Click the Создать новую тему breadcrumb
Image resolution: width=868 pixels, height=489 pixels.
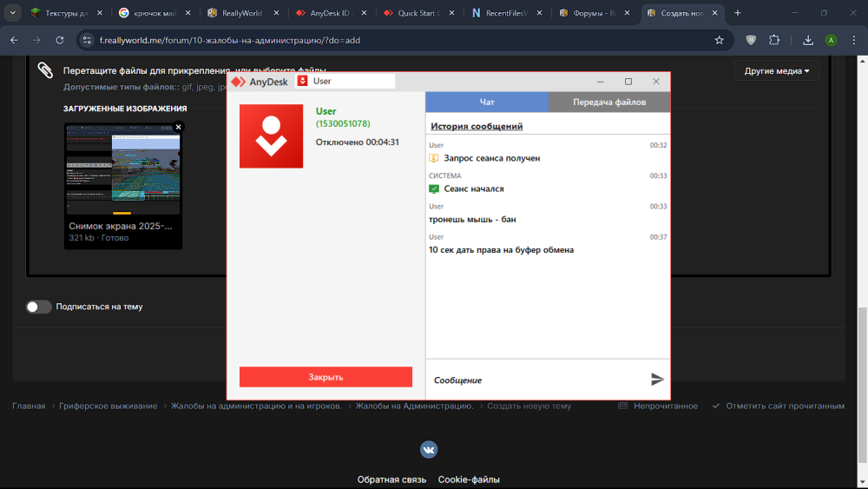(x=529, y=406)
